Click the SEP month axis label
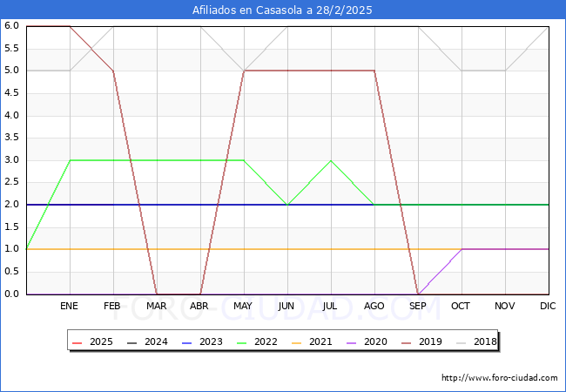Image resolution: width=566 pixels, height=392 pixels. point(418,306)
